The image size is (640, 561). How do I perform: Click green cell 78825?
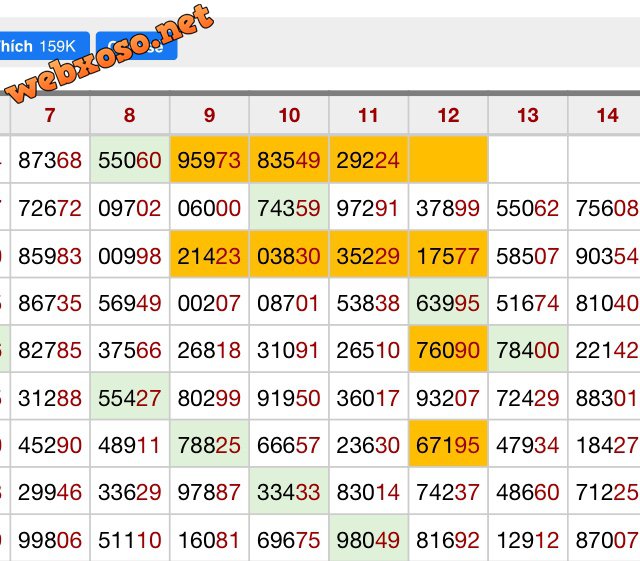click(209, 444)
